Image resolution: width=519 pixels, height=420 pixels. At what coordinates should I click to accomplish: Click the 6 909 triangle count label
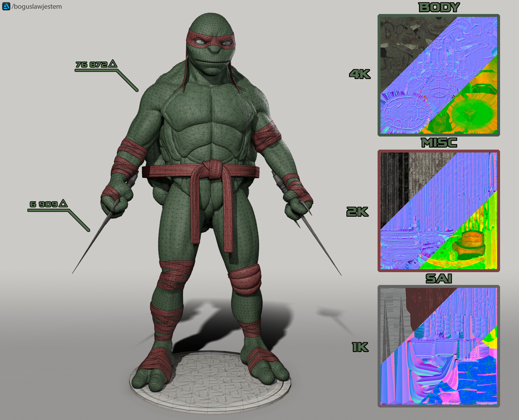pos(44,204)
